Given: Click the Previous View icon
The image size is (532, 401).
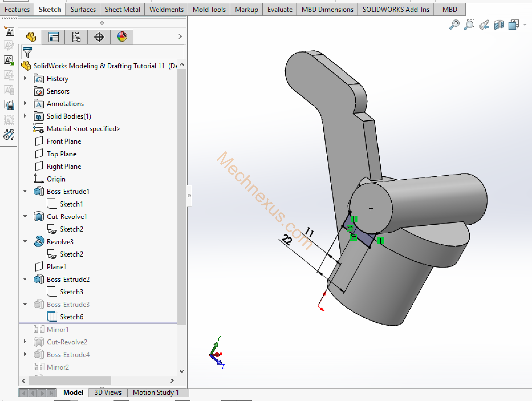Looking at the screenshot, I should click(x=484, y=25).
